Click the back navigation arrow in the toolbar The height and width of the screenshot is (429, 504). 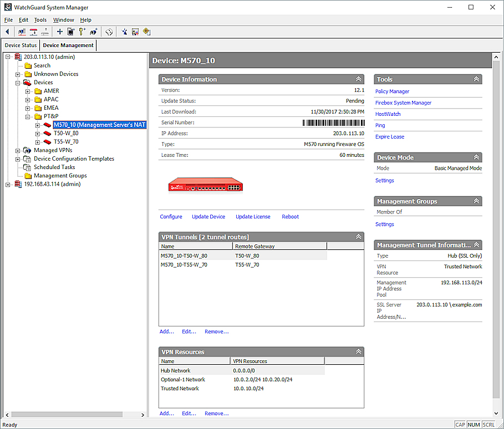(x=7, y=32)
